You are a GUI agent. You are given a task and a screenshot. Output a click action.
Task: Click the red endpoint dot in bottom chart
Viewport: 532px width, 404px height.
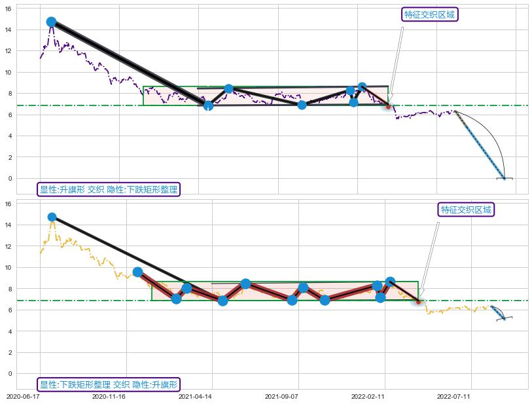pos(418,301)
